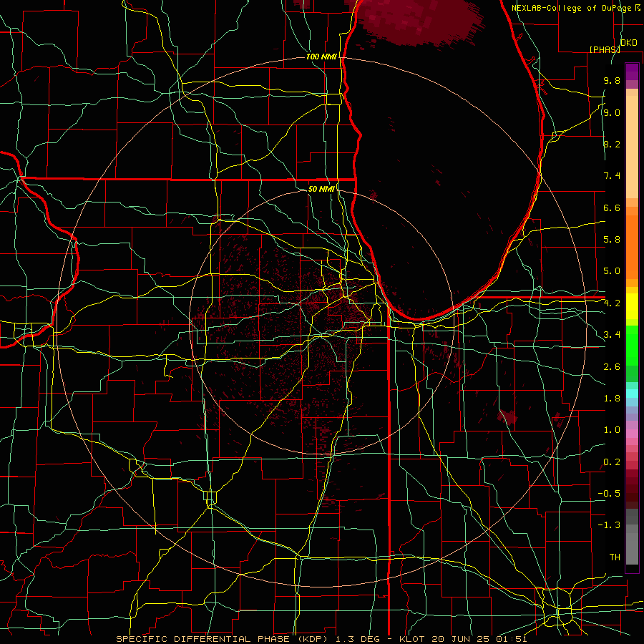Click the "KLOT" station identifier in the caption
Viewport: 644px width, 644px height.
413,639
